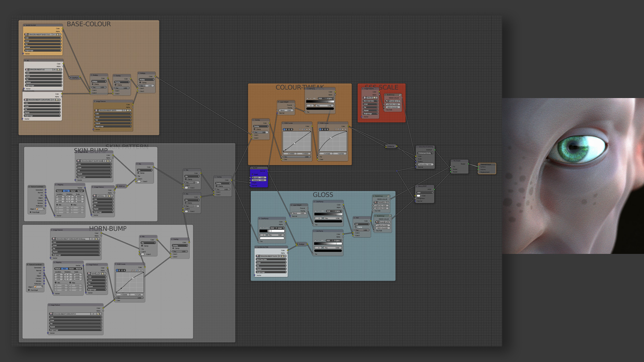Click the BASE-COLOUR frame title
644x362 pixels.
point(89,24)
